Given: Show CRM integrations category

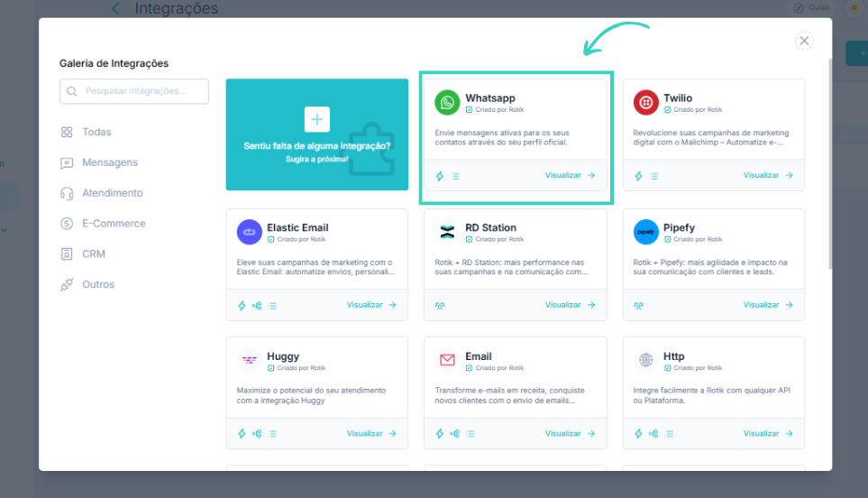Looking at the screenshot, I should coord(83,254).
